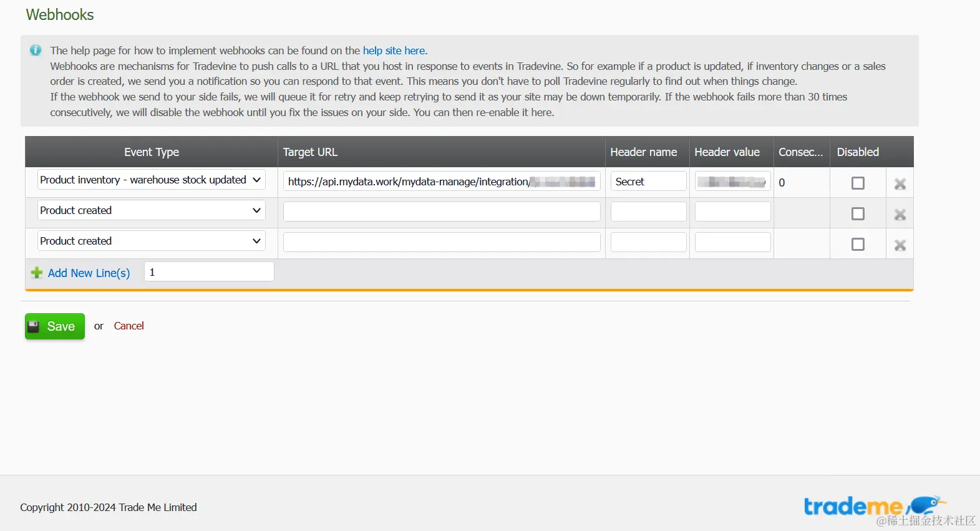Delete the warehouse stock updated webhook row
The height and width of the screenshot is (531, 980).
(x=900, y=183)
